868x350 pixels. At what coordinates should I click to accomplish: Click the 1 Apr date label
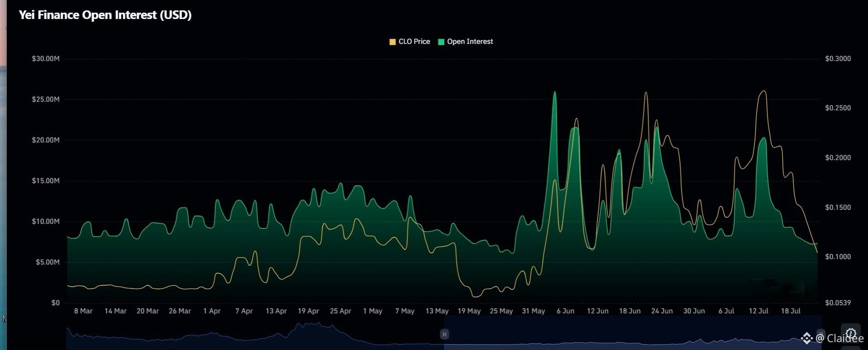click(212, 311)
